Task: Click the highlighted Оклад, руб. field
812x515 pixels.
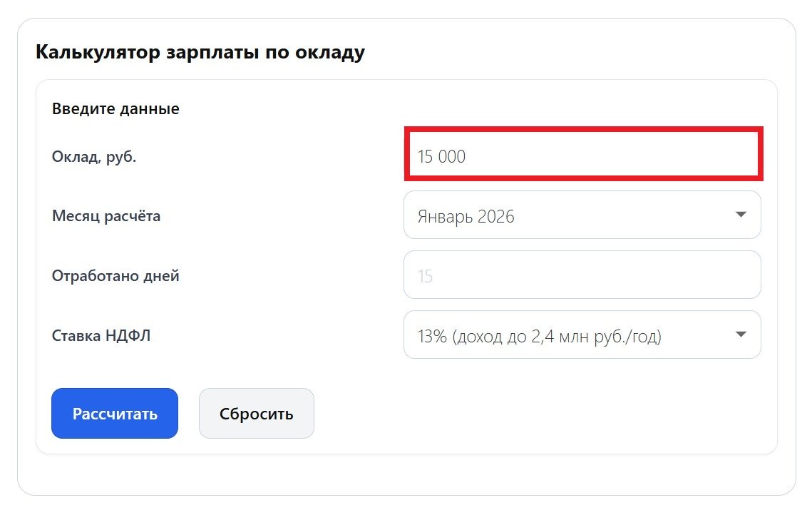Action: point(582,155)
